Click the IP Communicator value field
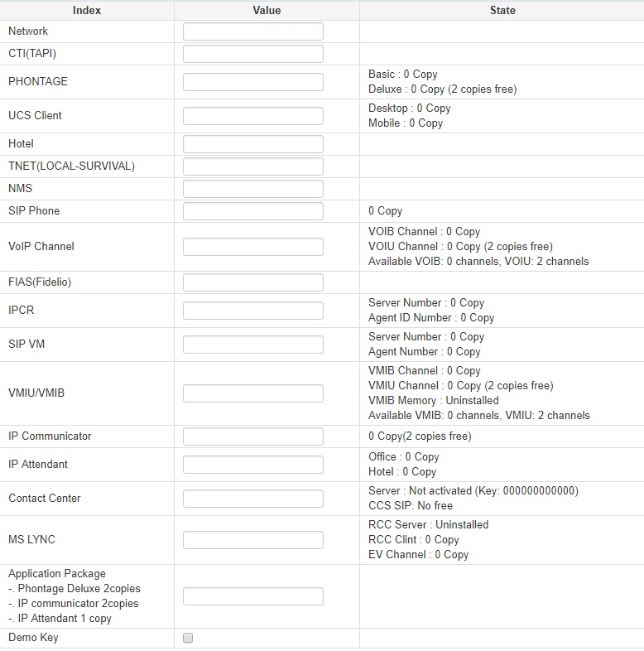Screen dimensions: 644x651 252,436
